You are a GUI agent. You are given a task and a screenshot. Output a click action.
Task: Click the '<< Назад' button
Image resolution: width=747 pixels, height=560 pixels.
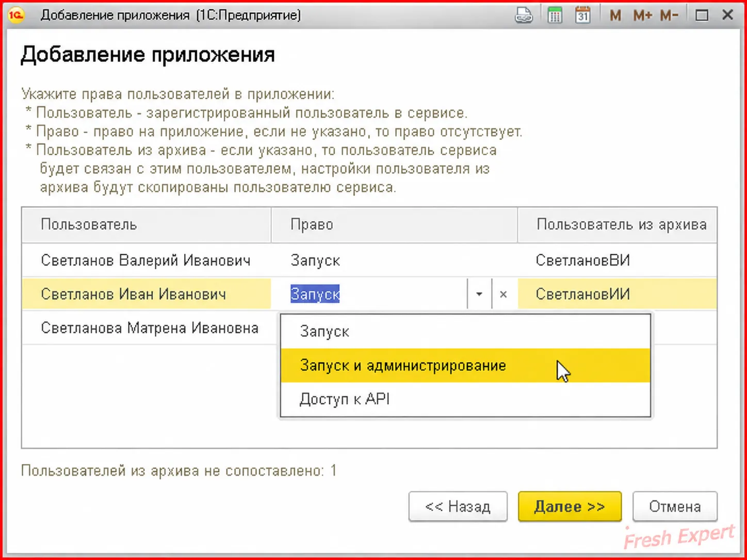click(458, 506)
